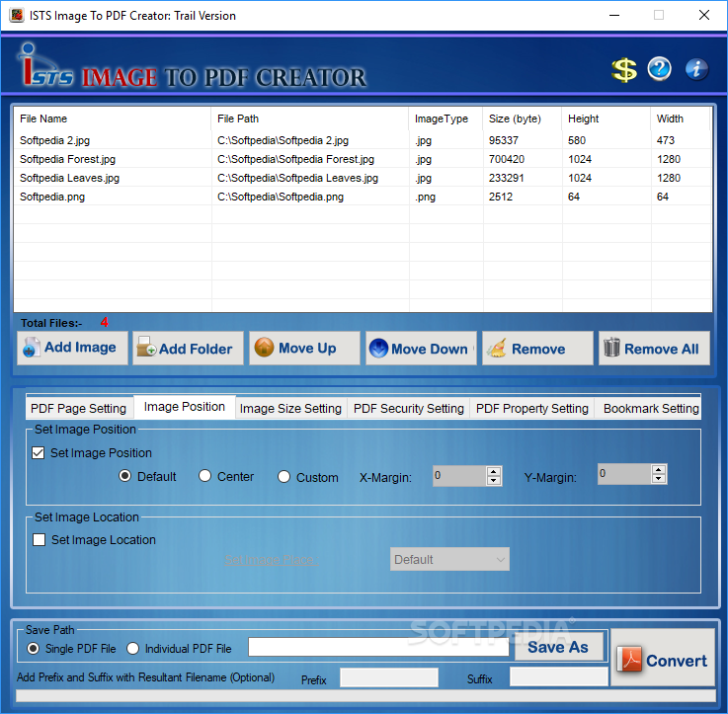
Task: Increase X-Margin with up arrow
Action: click(x=494, y=471)
